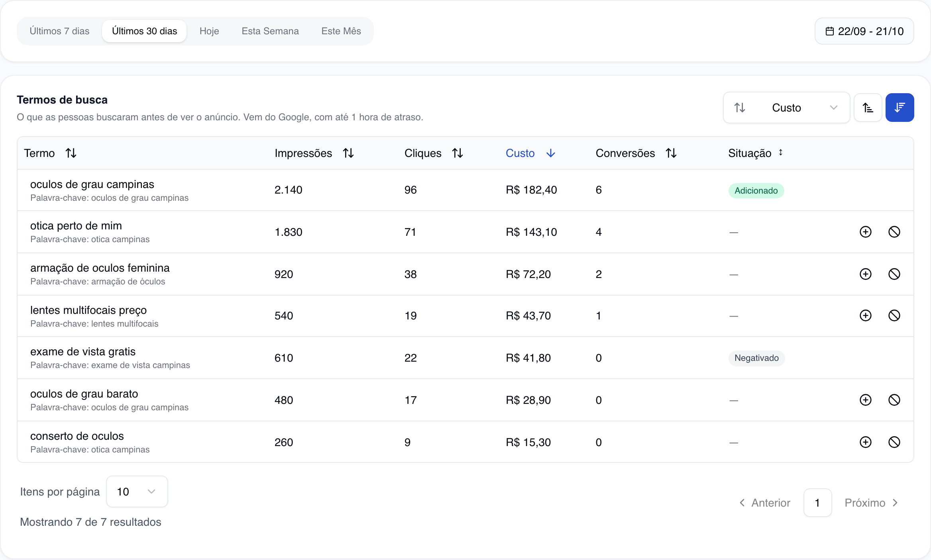Reverse Custo column sort direction
Viewport: 931px width, 560px height.
tap(530, 153)
